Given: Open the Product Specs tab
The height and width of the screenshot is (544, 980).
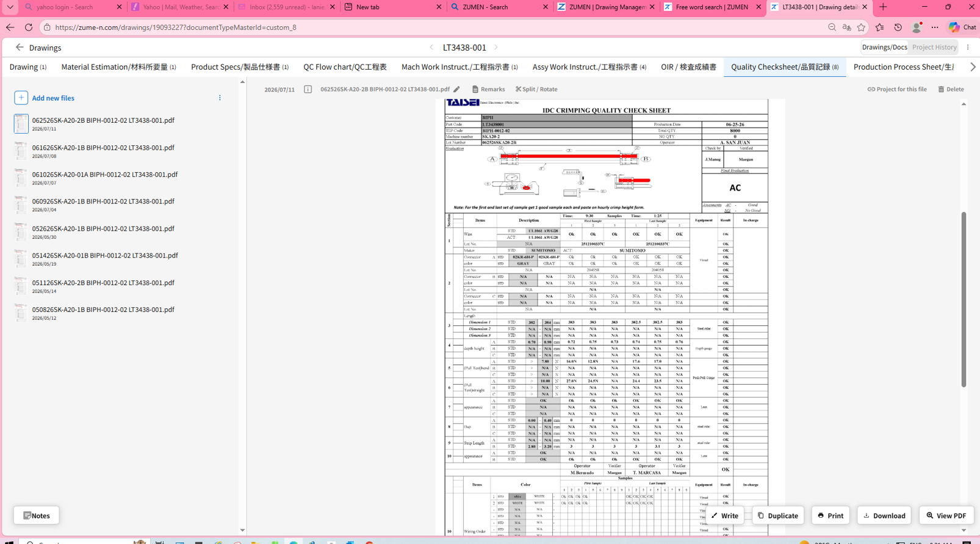Looking at the screenshot, I should [240, 67].
